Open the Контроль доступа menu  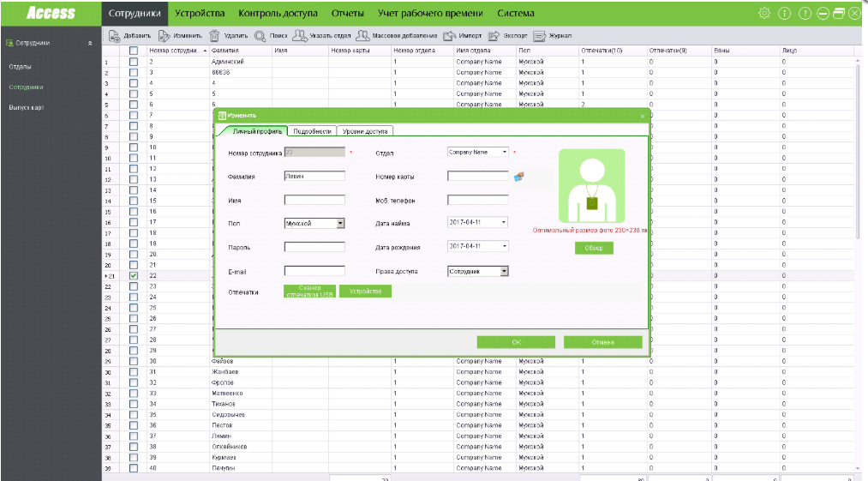tap(278, 14)
